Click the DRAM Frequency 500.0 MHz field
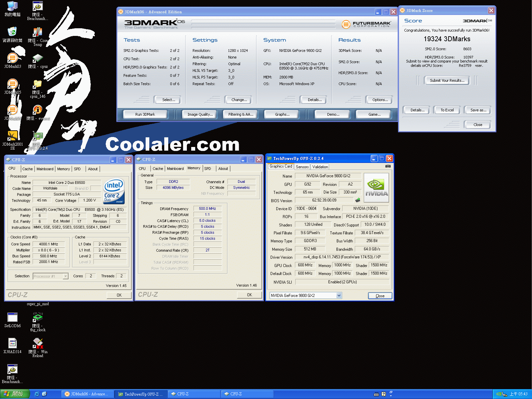Image resolution: width=532 pixels, height=399 pixels. point(207,209)
